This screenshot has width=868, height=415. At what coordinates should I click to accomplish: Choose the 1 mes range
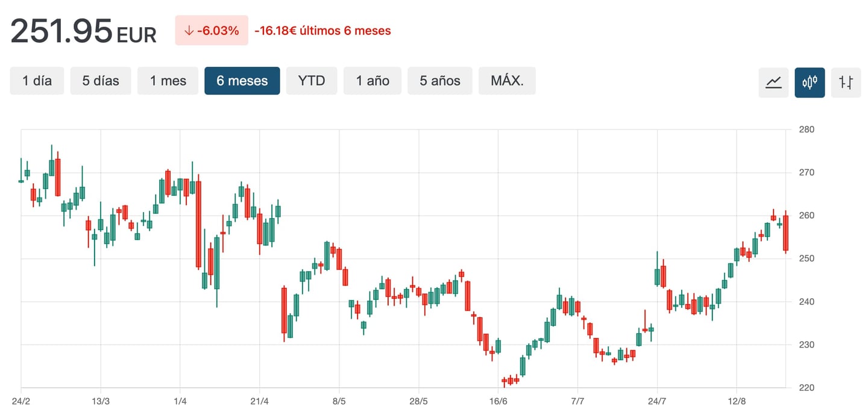click(x=168, y=81)
